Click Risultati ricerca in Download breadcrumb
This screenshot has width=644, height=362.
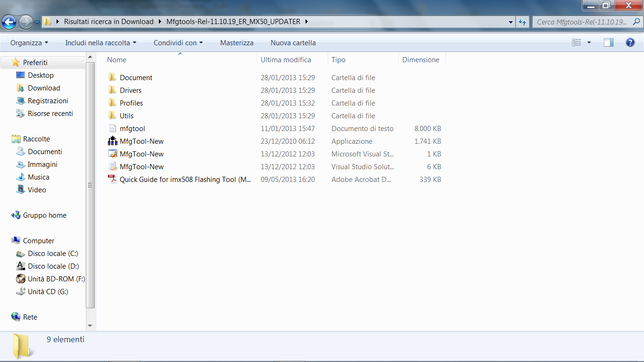tap(109, 22)
